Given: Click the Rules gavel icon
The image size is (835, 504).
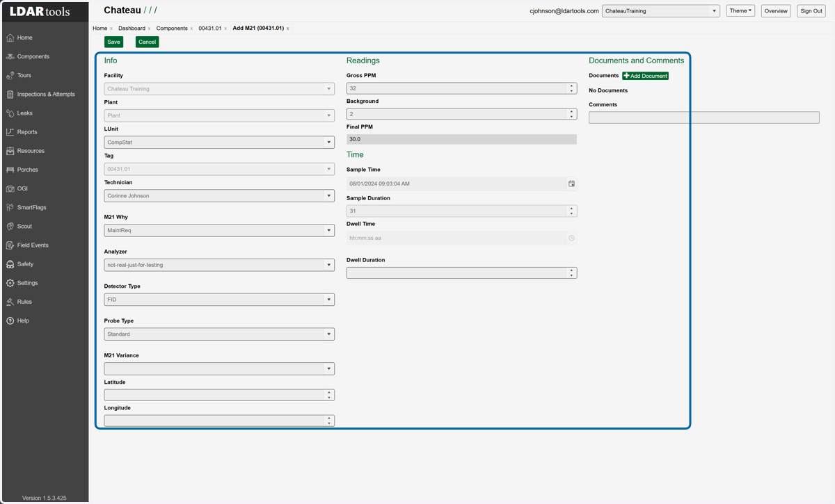Looking at the screenshot, I should tap(10, 302).
